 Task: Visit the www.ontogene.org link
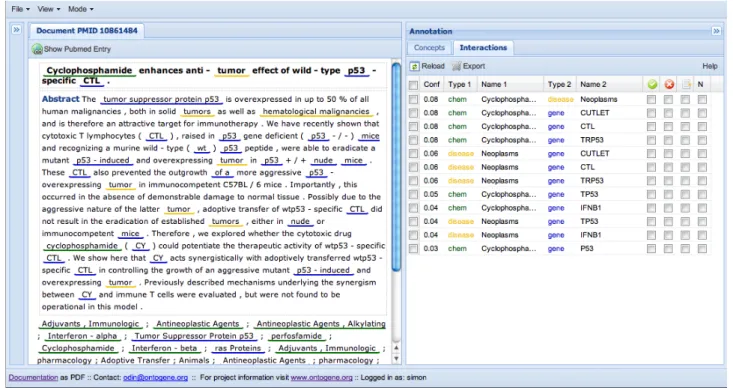(x=322, y=378)
